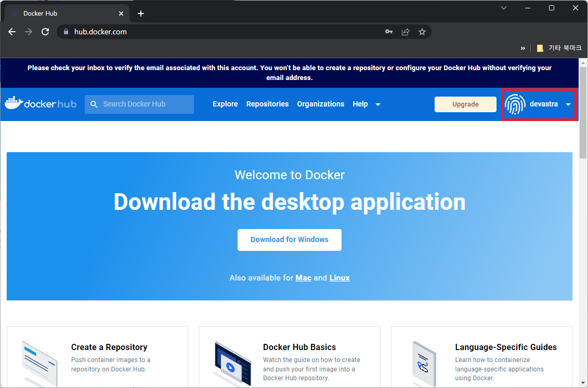Viewport: 588px width, 388px height.
Task: Expand the Help dropdown arrow
Action: (x=378, y=104)
